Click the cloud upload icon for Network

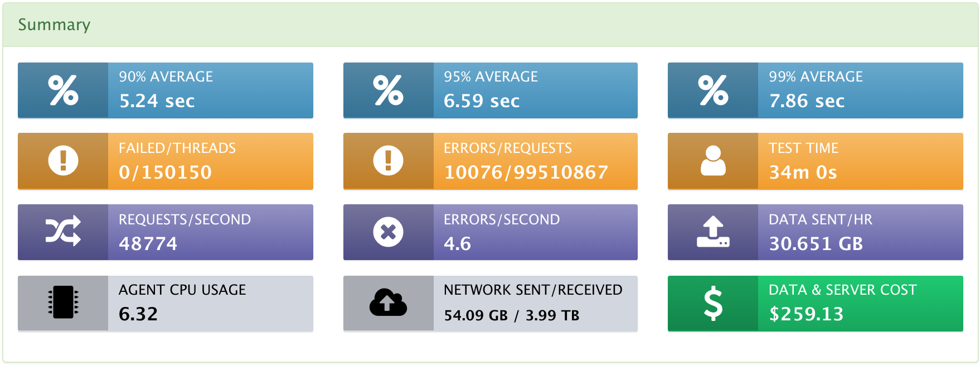coord(388,302)
